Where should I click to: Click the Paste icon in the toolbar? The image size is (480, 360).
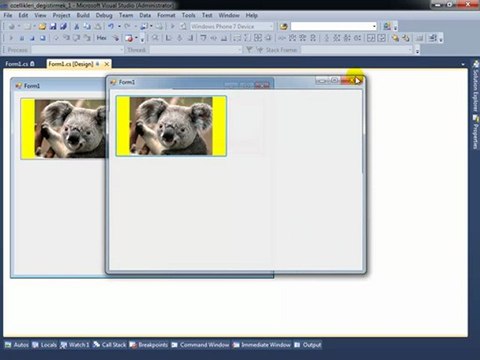[98, 26]
